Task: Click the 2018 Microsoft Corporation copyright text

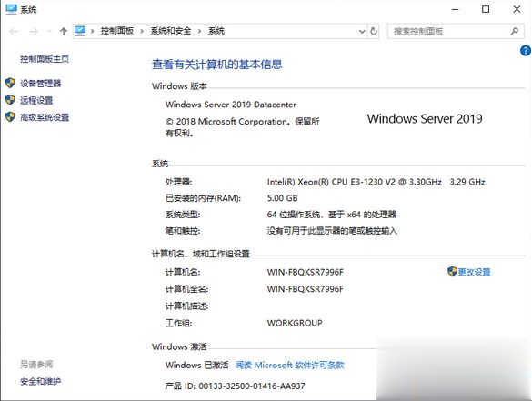Action: pyautogui.click(x=242, y=127)
